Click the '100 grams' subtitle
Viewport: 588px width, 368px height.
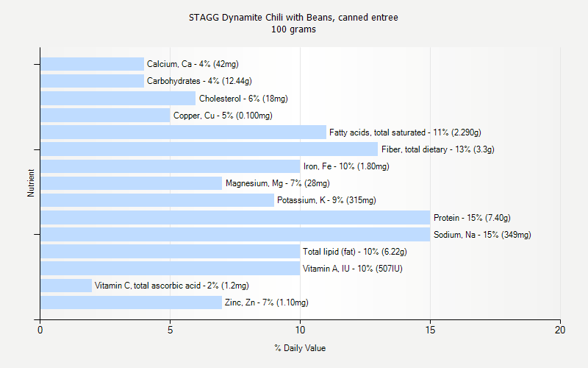(293, 29)
